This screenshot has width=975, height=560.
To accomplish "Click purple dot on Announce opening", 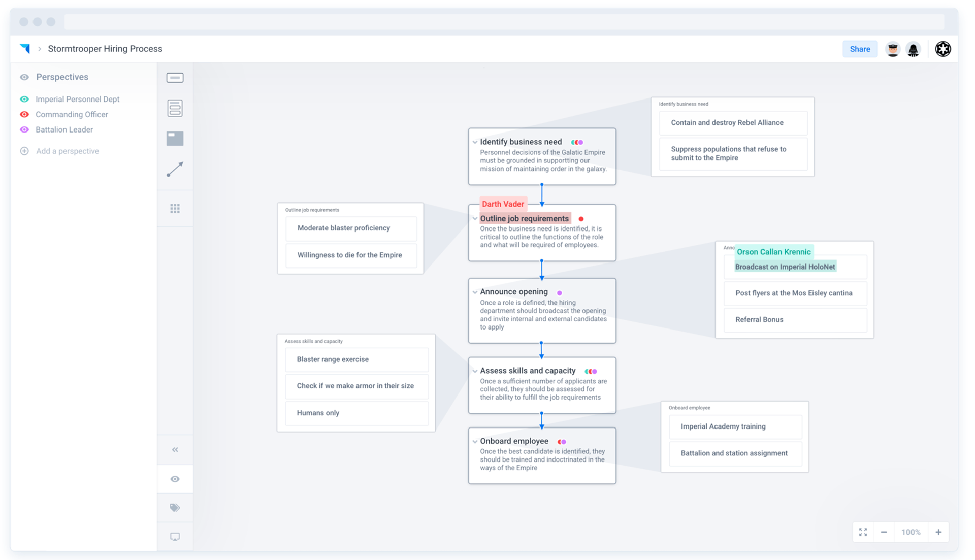I will (560, 293).
